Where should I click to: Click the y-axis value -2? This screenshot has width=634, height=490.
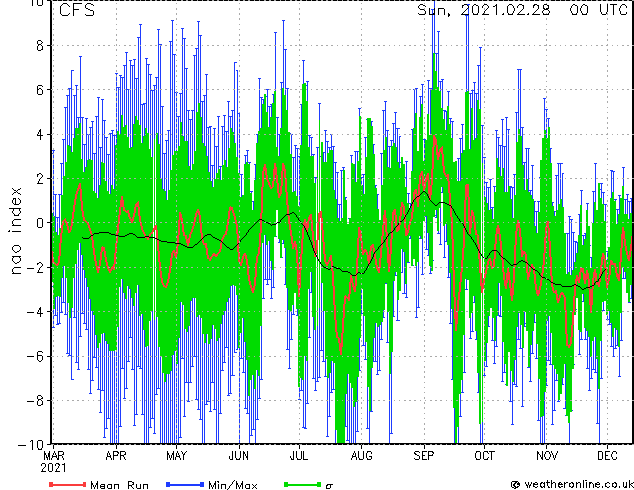[x=34, y=267]
